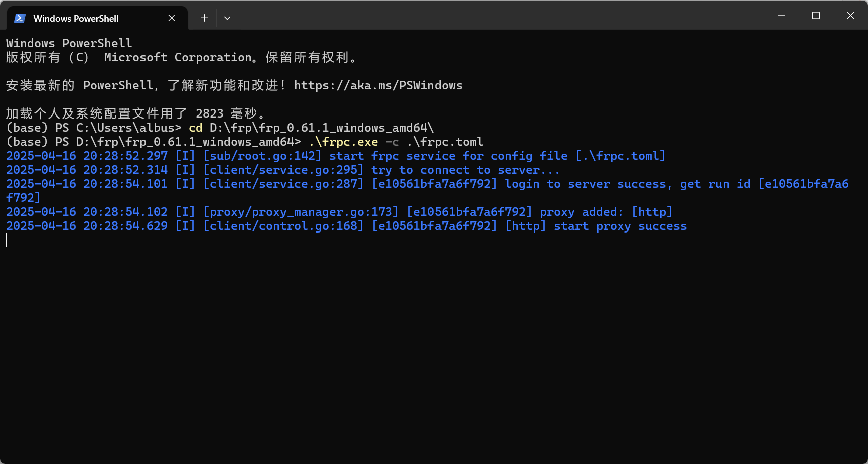Click 'login to server success' log text

(x=586, y=184)
